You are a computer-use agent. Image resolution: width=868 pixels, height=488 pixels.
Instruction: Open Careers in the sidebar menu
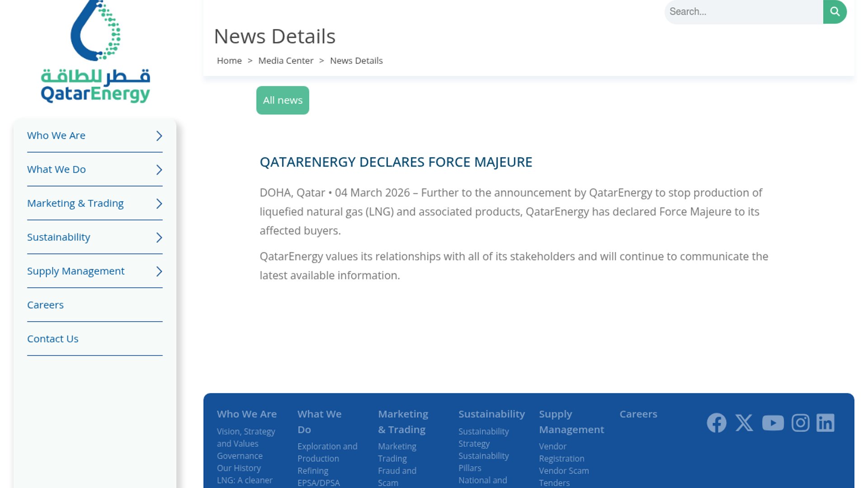tap(45, 305)
